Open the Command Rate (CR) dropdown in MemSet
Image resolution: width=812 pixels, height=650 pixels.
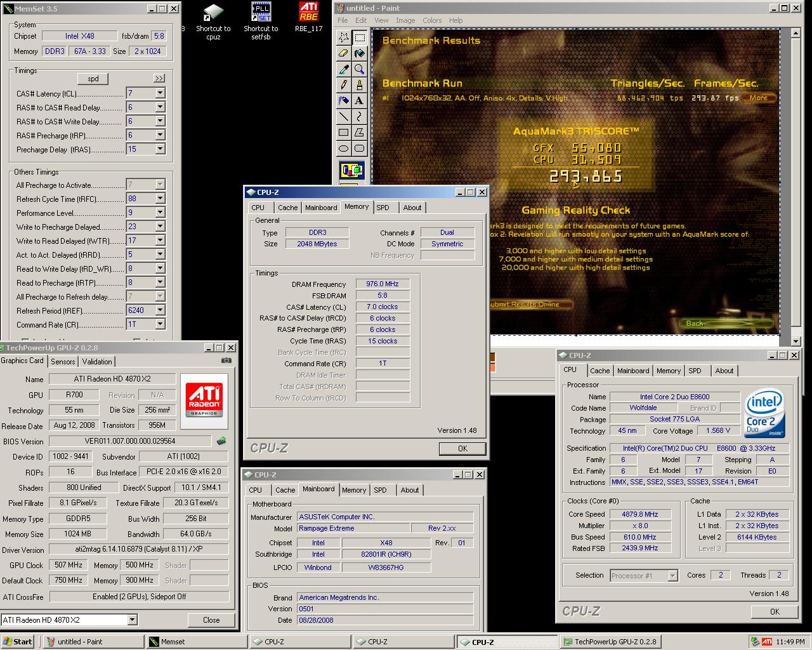coord(160,324)
